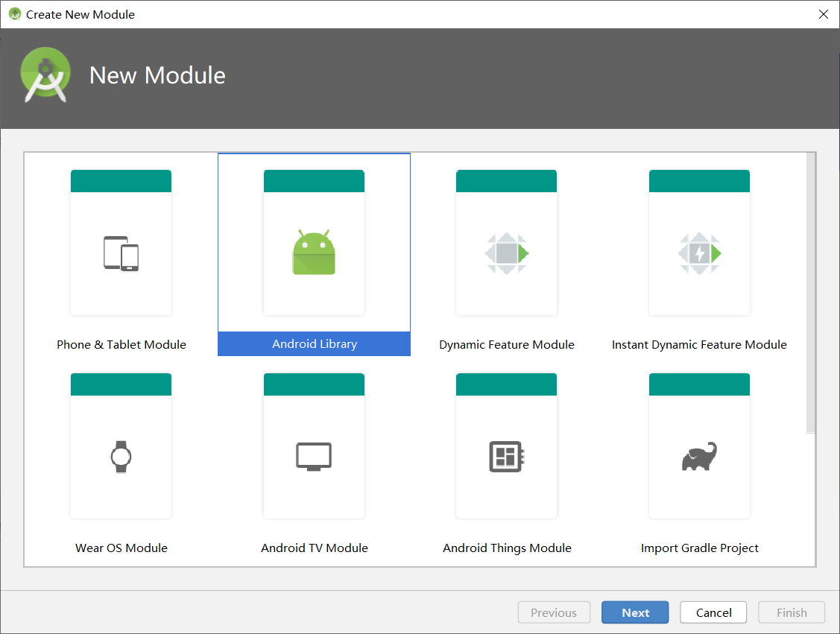Select the Wear OS Module watch icon
Image resolution: width=840 pixels, height=634 pixels.
point(121,457)
